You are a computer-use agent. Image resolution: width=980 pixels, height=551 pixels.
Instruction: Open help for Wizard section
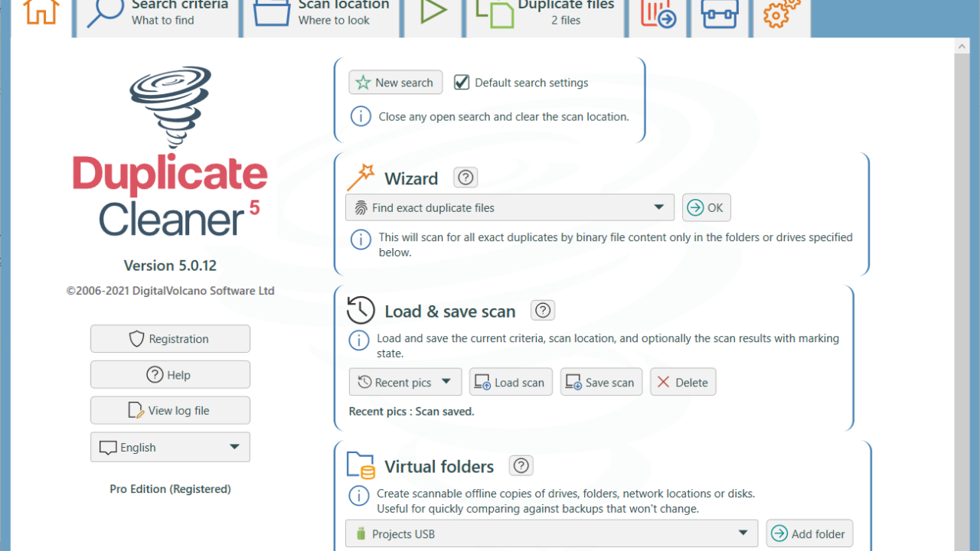pyautogui.click(x=465, y=178)
